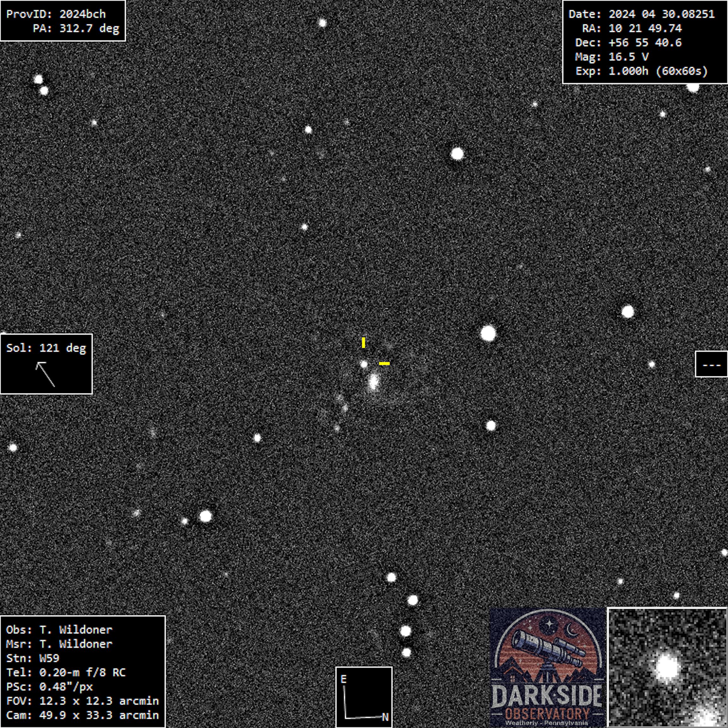This screenshot has height=728, width=728.
Task: Click the star marked by the yellow ticks
Action: tap(364, 364)
